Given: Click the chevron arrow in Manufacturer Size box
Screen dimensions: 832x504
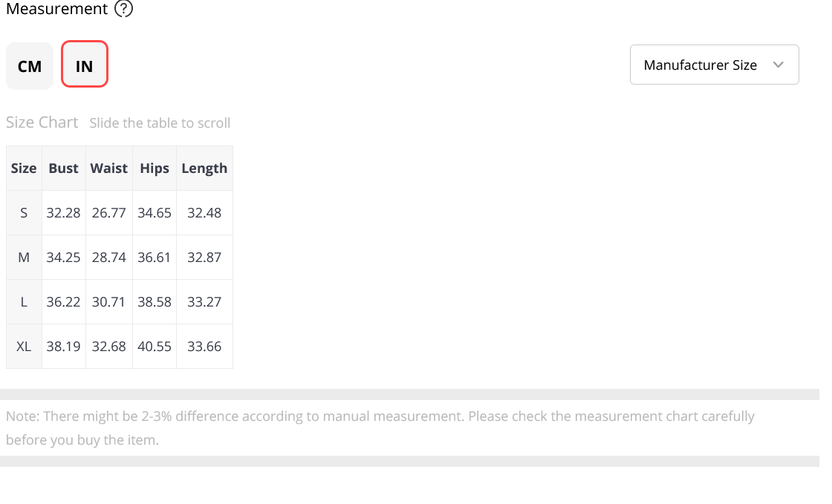Looking at the screenshot, I should coord(778,65).
